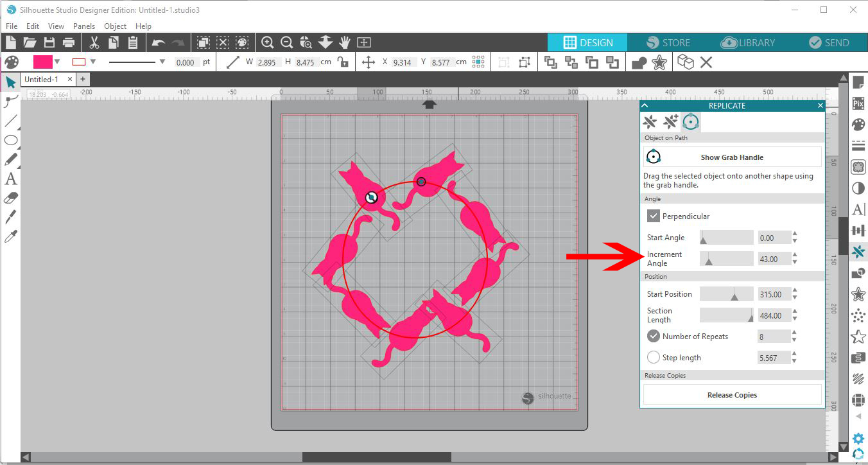Increase the Start Angle value
Screen dimensions: 868x465
tap(795, 234)
